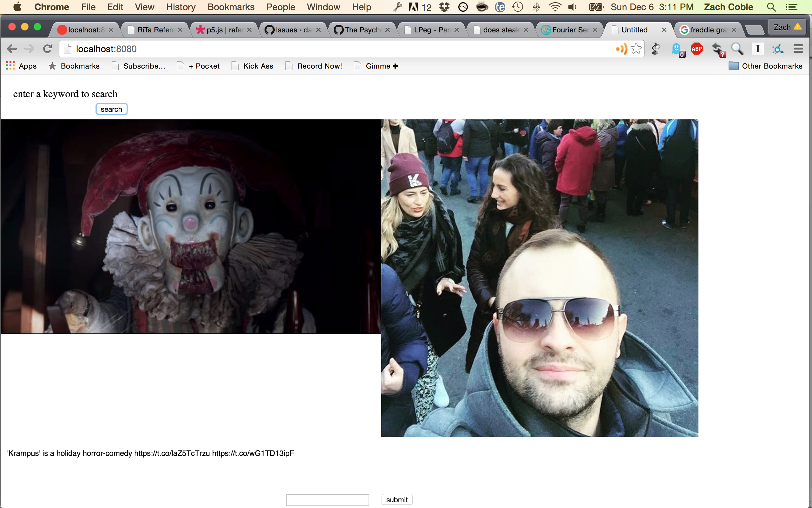Open the Bookmarks menu

coord(231,7)
